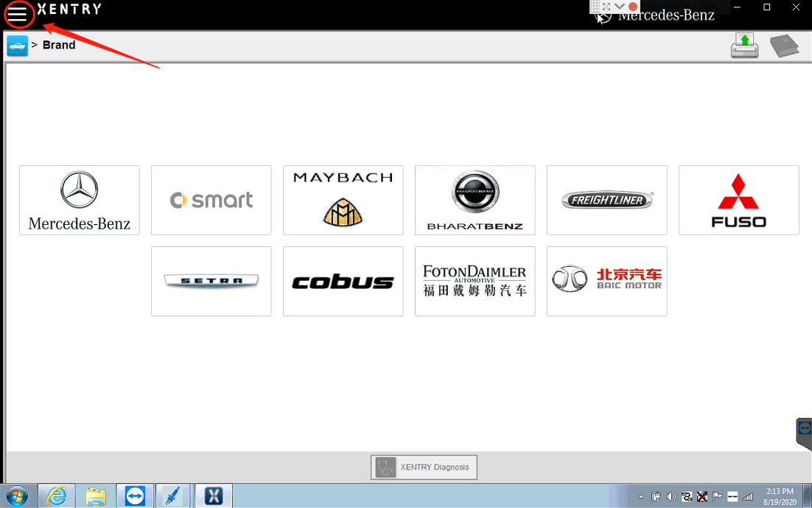
Task: Open the volume speaker tray icon
Action: point(672,497)
